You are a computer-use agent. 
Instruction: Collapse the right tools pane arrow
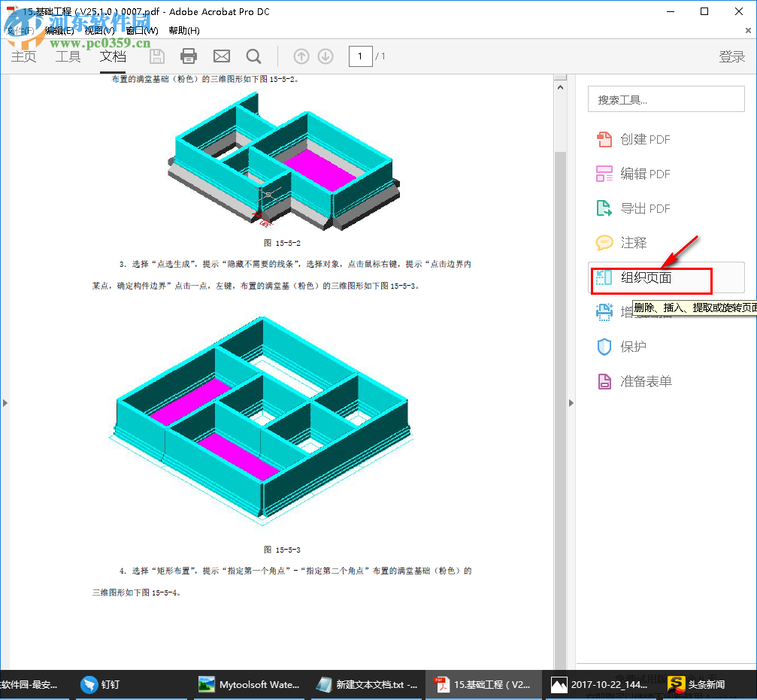(571, 402)
